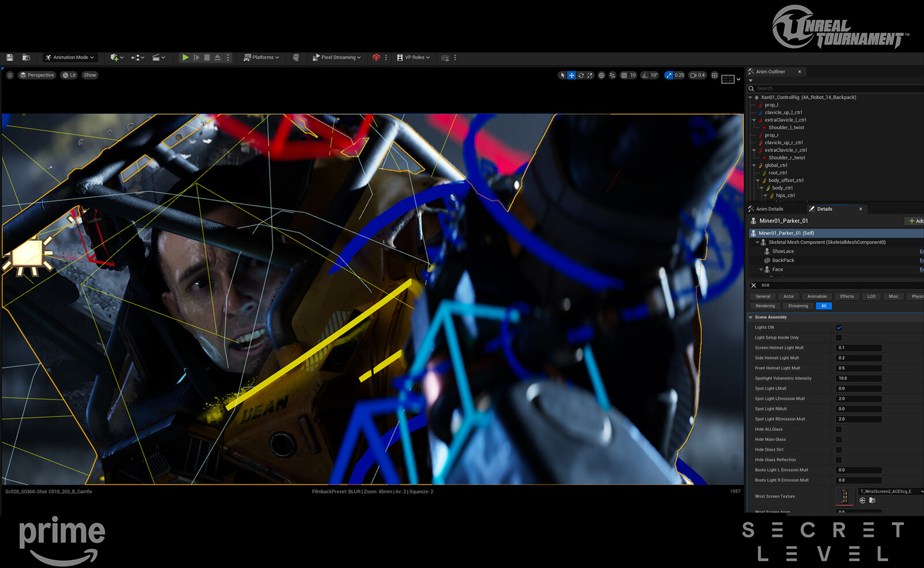Image resolution: width=924 pixels, height=568 pixels.
Task: Open the cinematics clapperboard dropdown
Action: (x=158, y=58)
